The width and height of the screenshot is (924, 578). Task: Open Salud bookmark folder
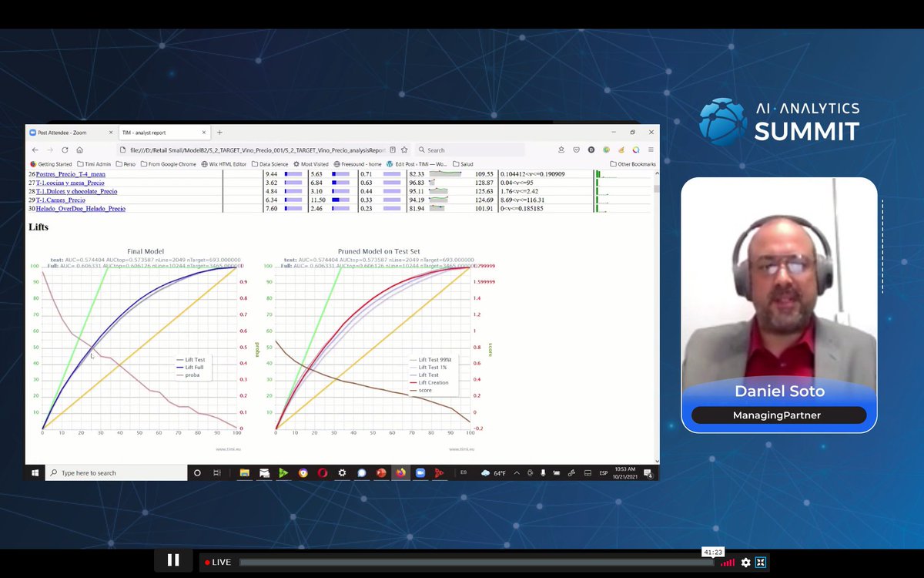(463, 164)
